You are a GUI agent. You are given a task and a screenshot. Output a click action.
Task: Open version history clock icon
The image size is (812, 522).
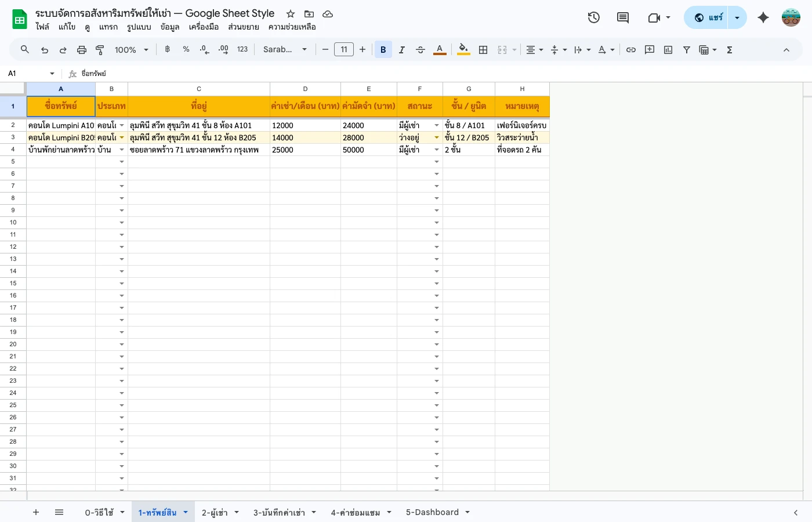(593, 17)
